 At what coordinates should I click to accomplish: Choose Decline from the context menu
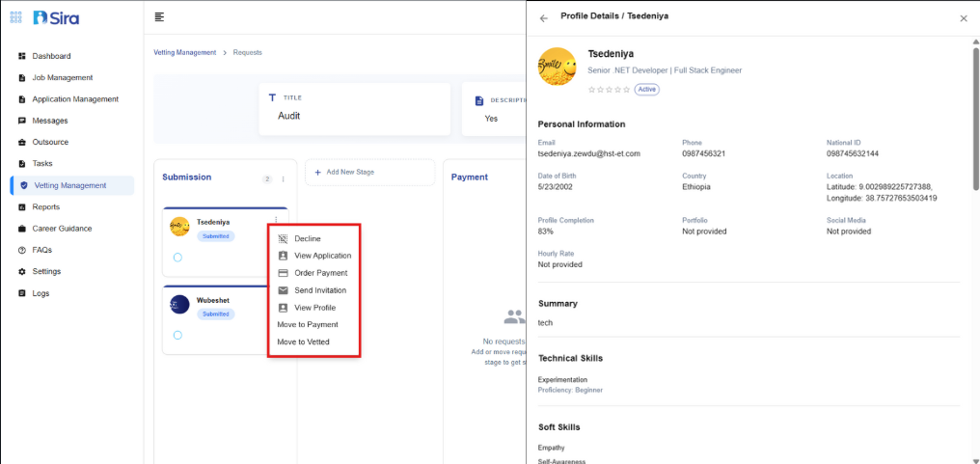click(x=307, y=238)
